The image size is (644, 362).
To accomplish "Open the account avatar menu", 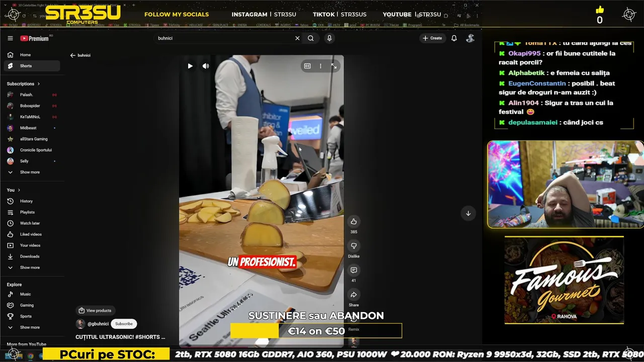I will tap(470, 38).
